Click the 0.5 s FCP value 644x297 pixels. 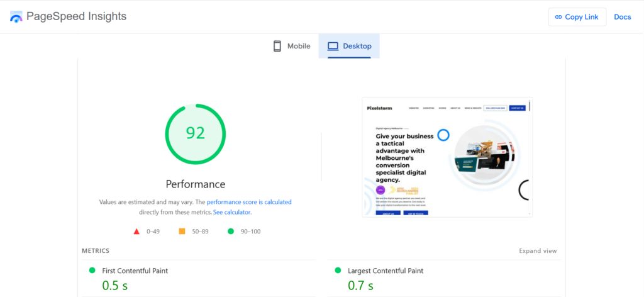click(x=115, y=285)
